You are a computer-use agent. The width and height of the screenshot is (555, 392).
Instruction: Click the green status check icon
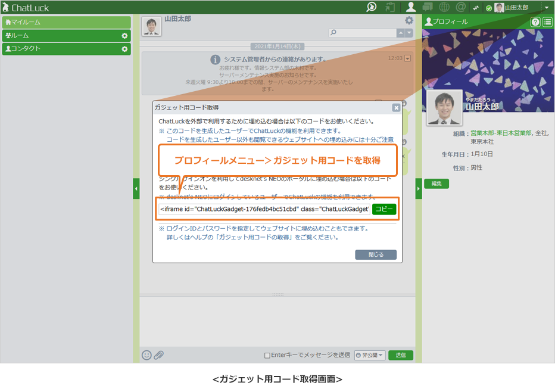489,8
